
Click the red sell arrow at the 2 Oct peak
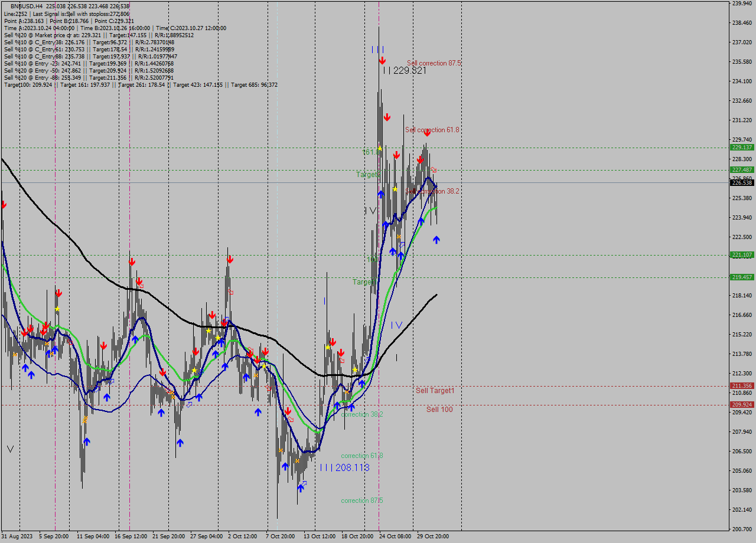click(229, 259)
